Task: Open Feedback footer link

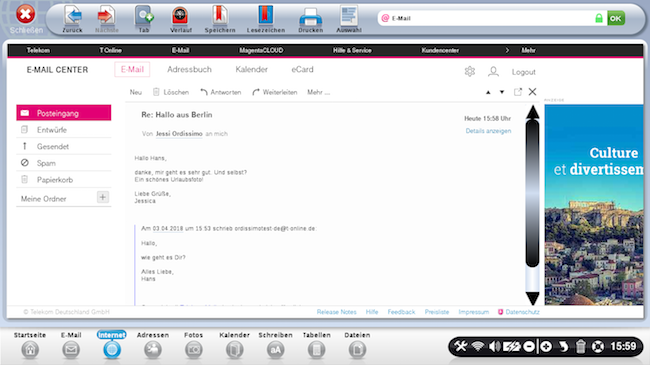Action: pos(401,312)
